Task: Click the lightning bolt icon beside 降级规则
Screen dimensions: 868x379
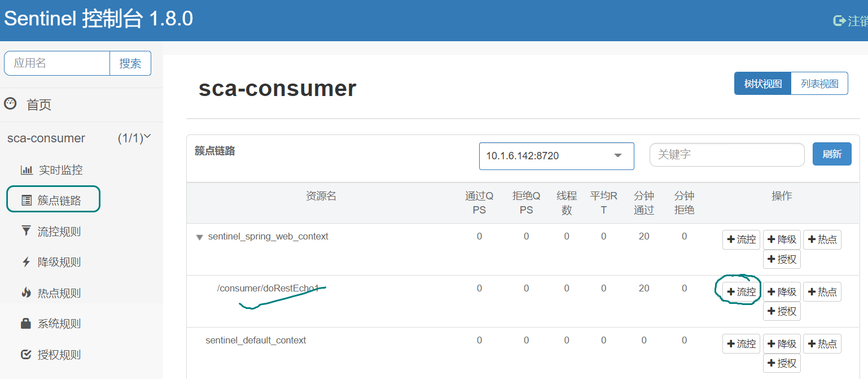Action: point(26,262)
